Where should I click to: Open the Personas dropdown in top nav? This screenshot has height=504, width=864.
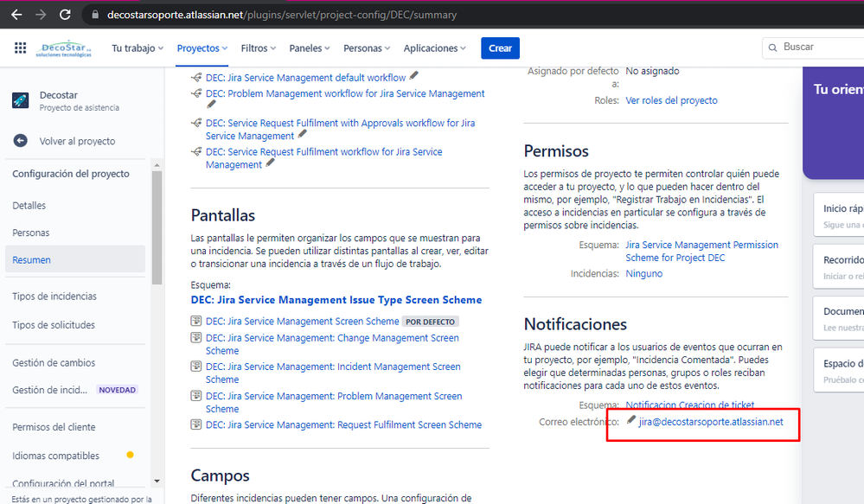(367, 48)
